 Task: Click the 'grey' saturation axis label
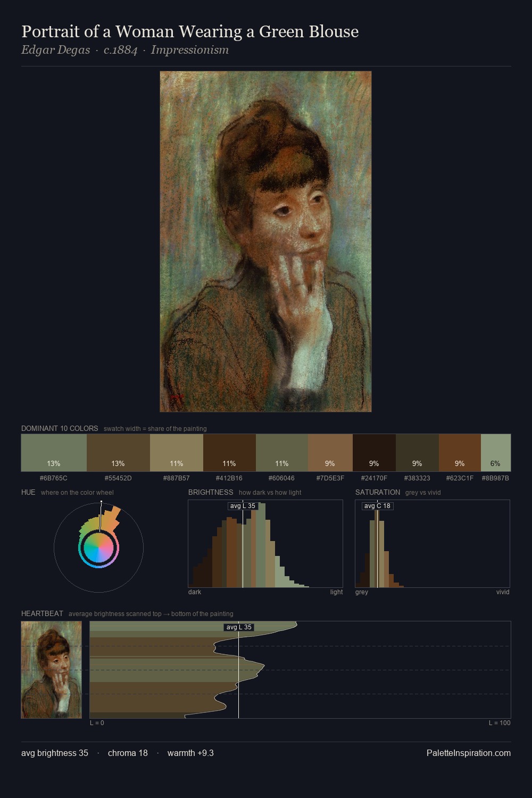coord(362,592)
